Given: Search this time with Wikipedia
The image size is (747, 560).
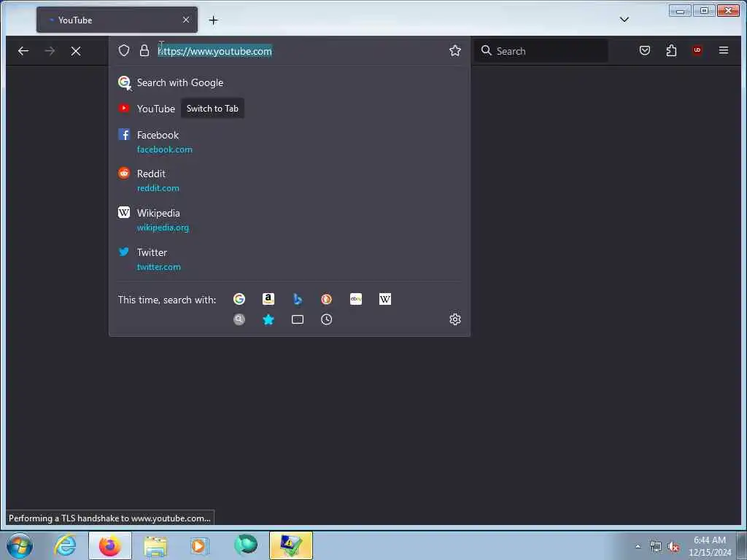Looking at the screenshot, I should [385, 299].
